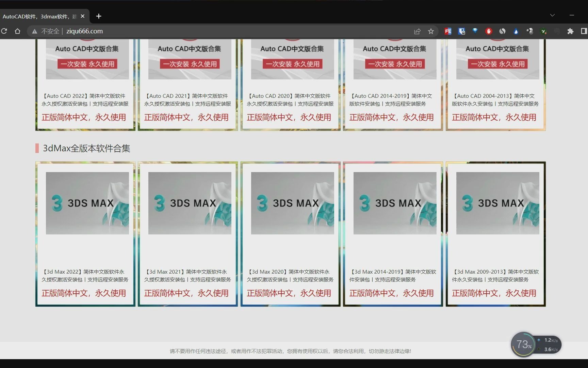Open the【3d Max 2022】description link
Screen dimensions: 588x368
point(85,276)
